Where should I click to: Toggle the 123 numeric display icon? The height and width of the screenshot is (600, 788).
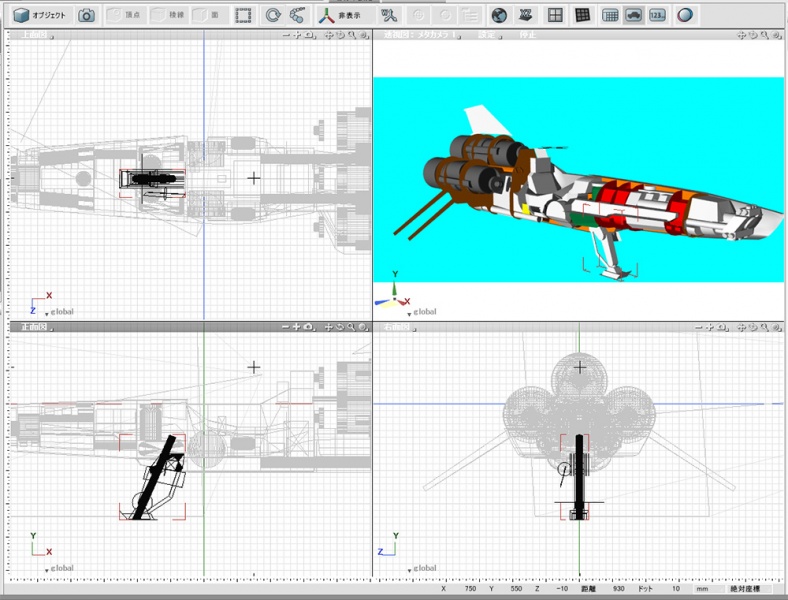(657, 16)
